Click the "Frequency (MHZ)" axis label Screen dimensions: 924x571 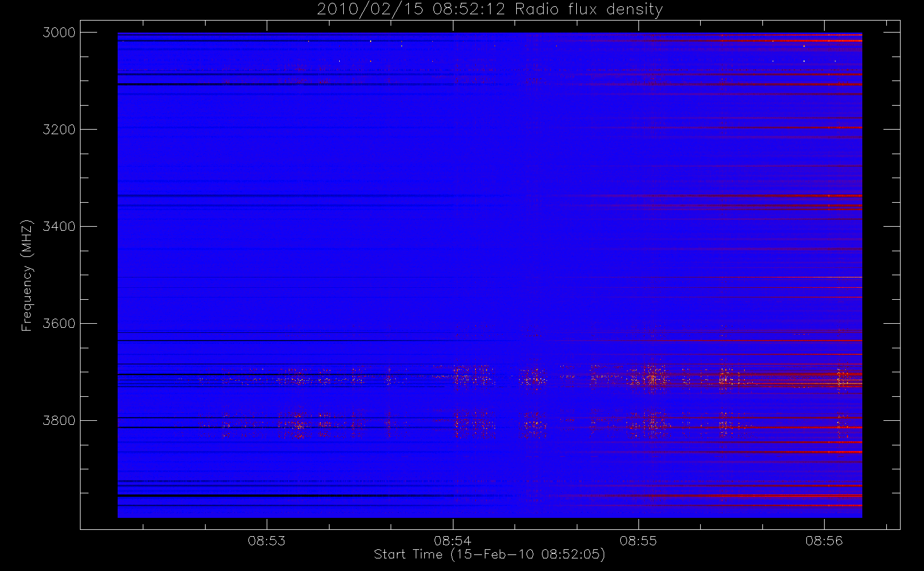click(26, 275)
